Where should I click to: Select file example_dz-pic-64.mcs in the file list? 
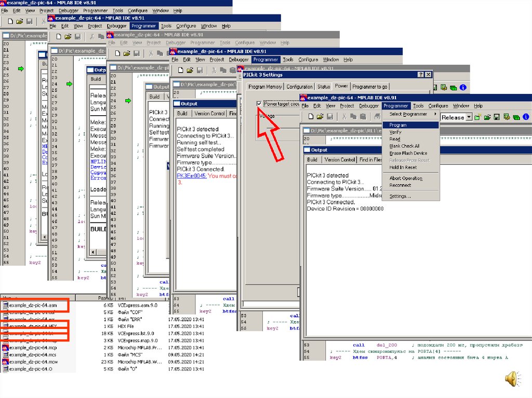point(33,354)
